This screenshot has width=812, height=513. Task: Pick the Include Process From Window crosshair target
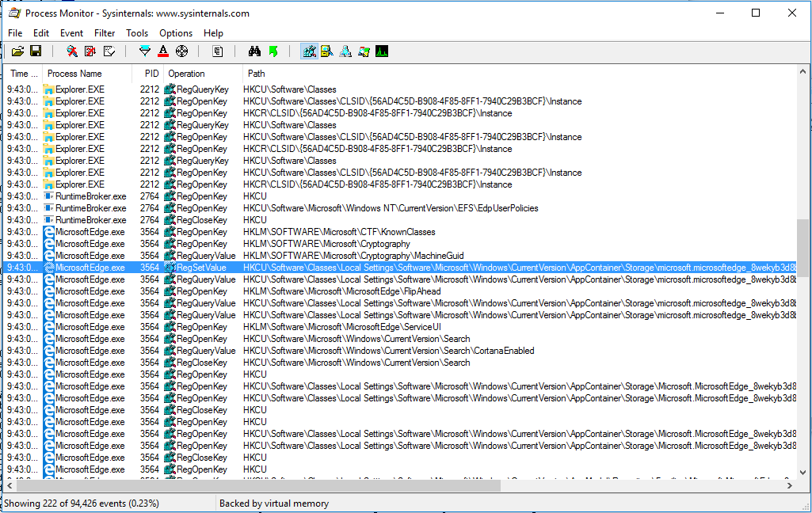pos(181,51)
